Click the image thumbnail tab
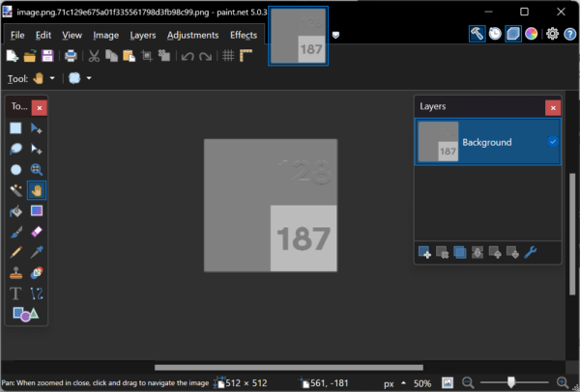This screenshot has height=392, width=580. tap(298, 36)
